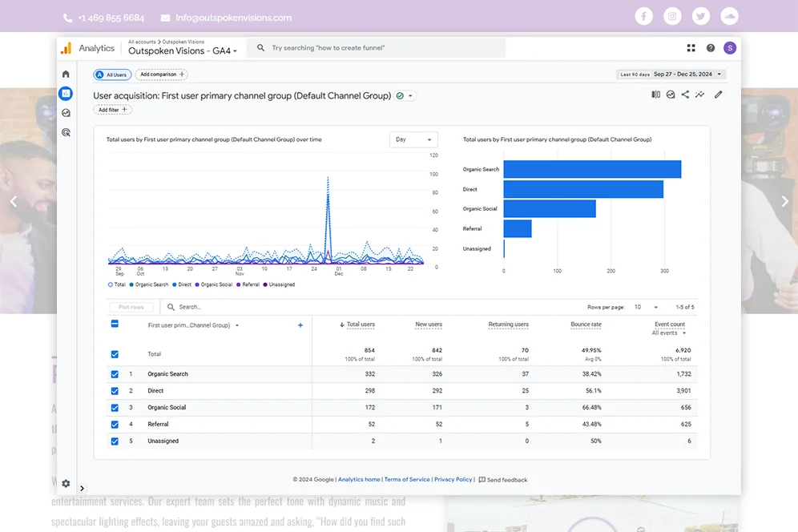Open the Analytics help icon
The height and width of the screenshot is (532, 798).
(711, 48)
